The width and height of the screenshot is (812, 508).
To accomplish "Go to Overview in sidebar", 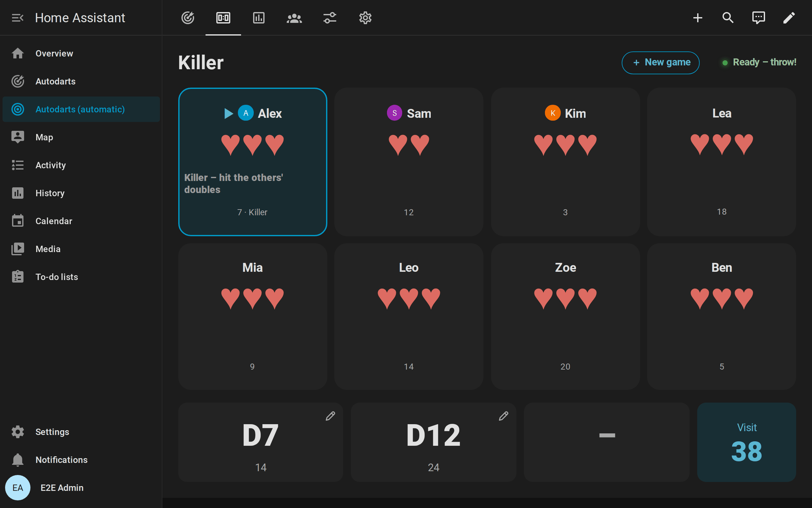I will click(81, 53).
